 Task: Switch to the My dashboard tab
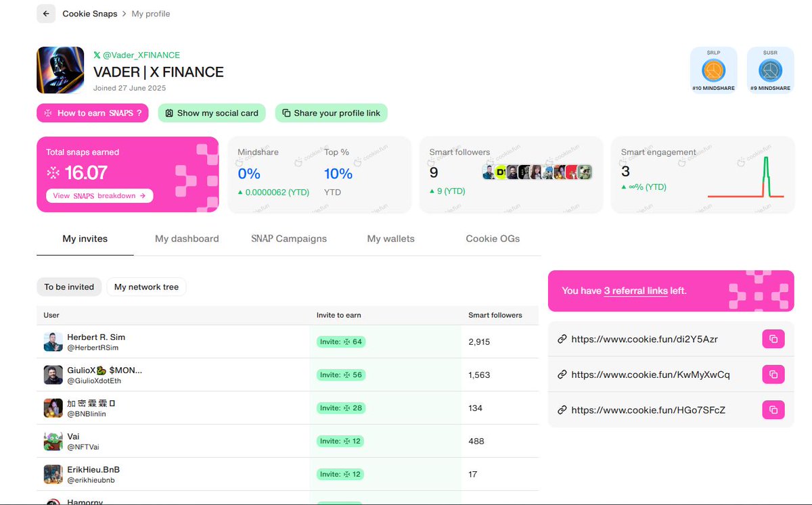coord(187,239)
